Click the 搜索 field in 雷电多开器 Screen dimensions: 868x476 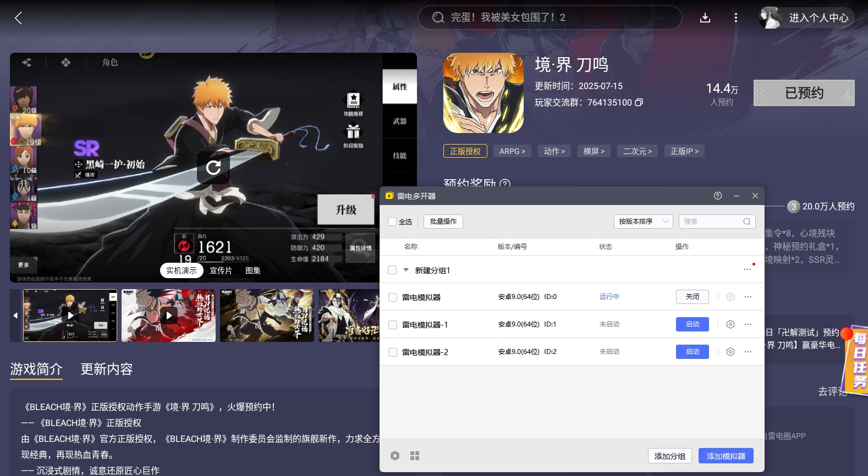(717, 222)
